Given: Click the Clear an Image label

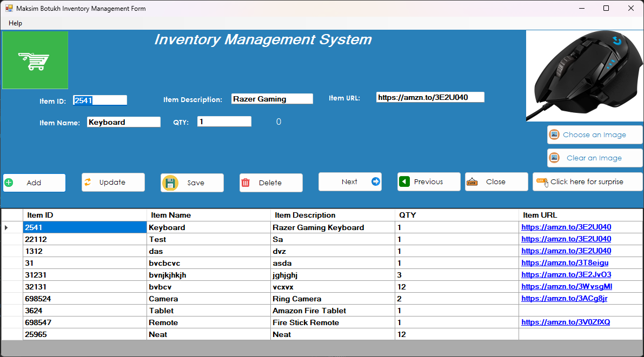Looking at the screenshot, I should [x=594, y=158].
